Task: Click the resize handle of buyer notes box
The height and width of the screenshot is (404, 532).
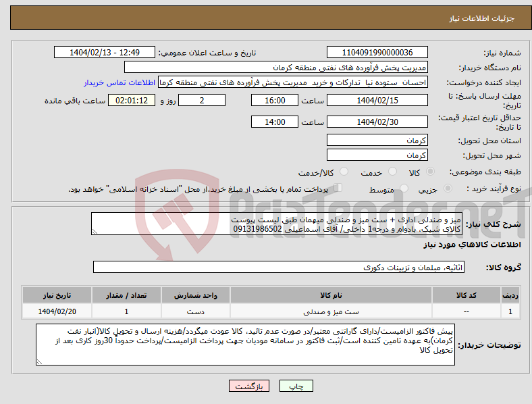Action: point(39,362)
